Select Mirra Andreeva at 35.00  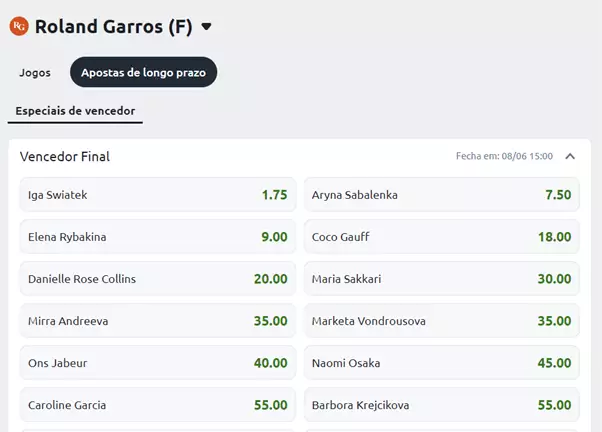tap(158, 321)
